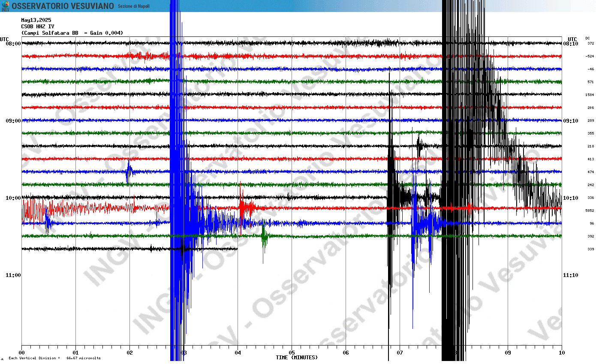Select DC value -524
Screen dimensions: 596x364
click(x=590, y=56)
